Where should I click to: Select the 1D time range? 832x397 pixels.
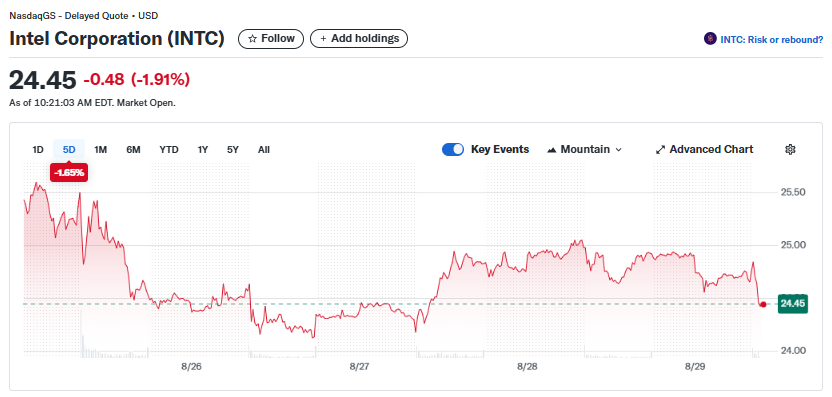click(38, 150)
